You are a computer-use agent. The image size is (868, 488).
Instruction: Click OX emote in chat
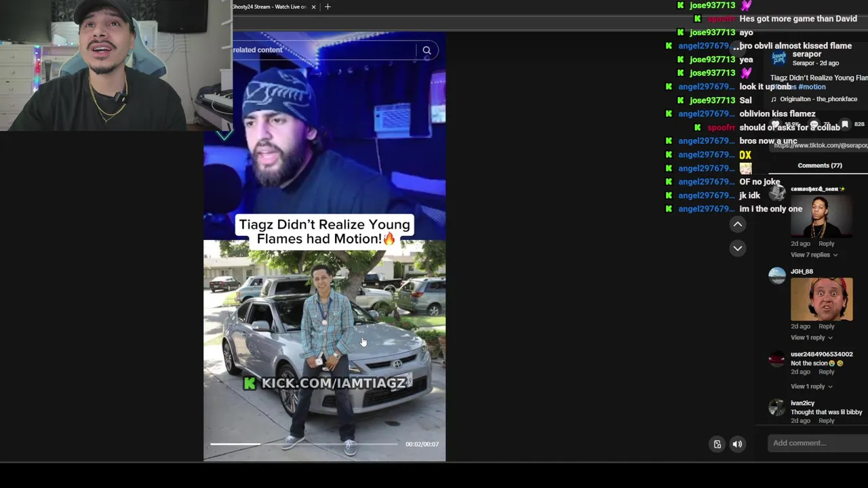(745, 155)
